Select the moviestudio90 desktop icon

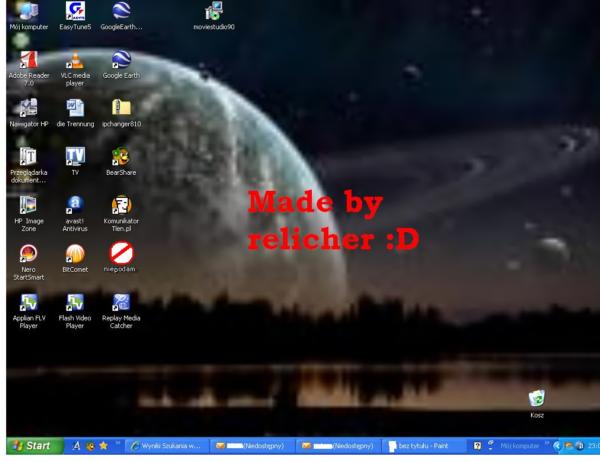click(214, 16)
